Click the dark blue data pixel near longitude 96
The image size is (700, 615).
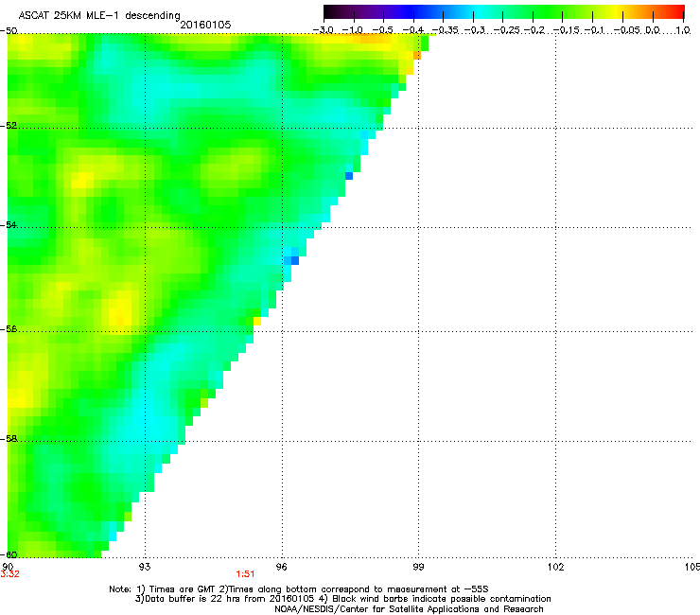[x=295, y=260]
